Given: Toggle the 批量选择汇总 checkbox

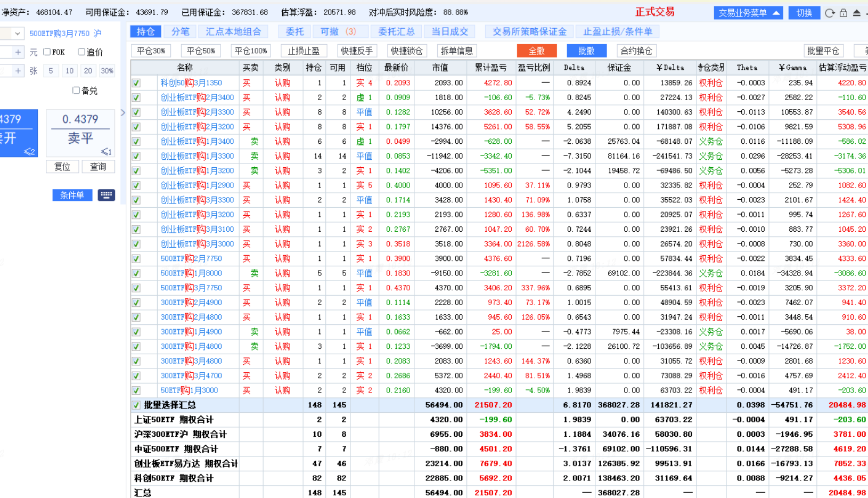Looking at the screenshot, I should pyautogui.click(x=136, y=405).
